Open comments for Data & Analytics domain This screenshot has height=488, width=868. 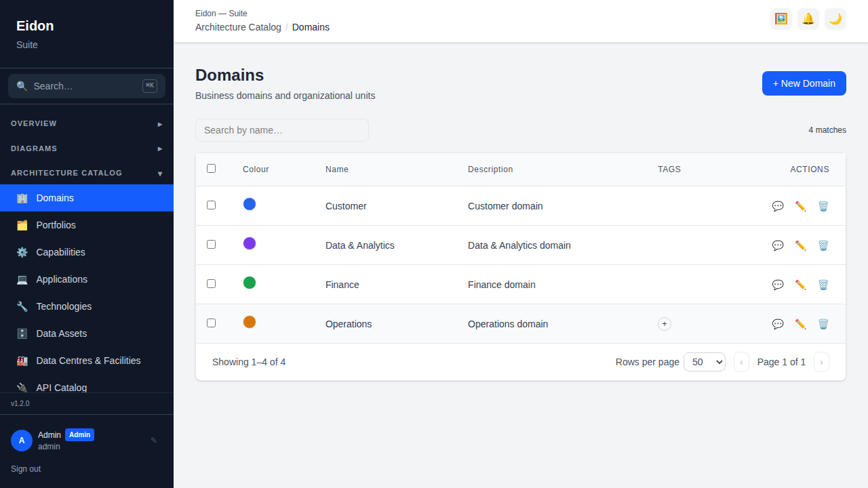coord(778,245)
